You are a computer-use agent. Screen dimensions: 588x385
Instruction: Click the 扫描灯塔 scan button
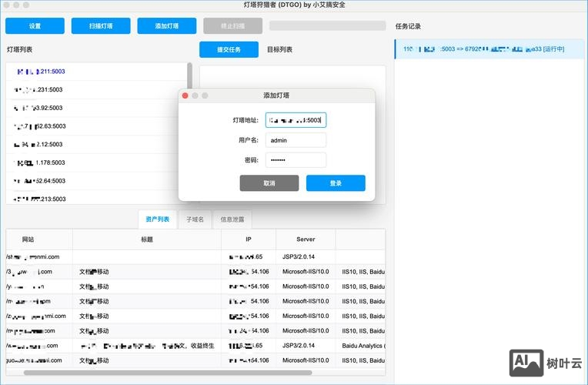(101, 26)
